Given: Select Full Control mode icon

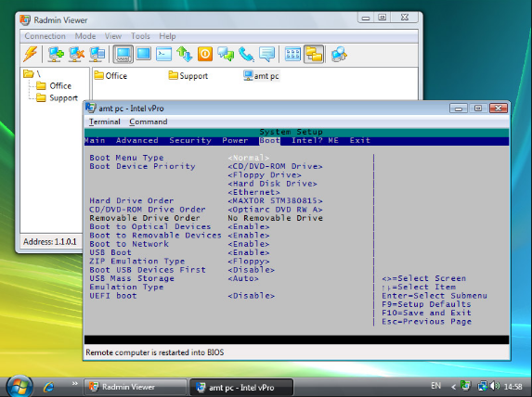Looking at the screenshot, I should tap(123, 54).
